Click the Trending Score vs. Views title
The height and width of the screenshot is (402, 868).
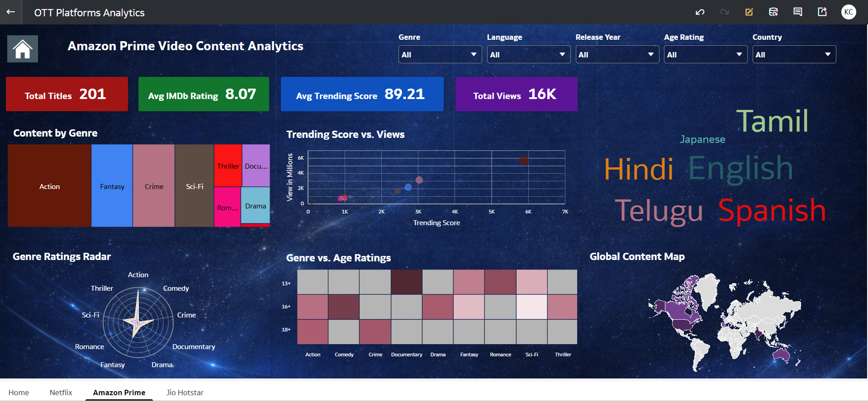click(x=346, y=134)
